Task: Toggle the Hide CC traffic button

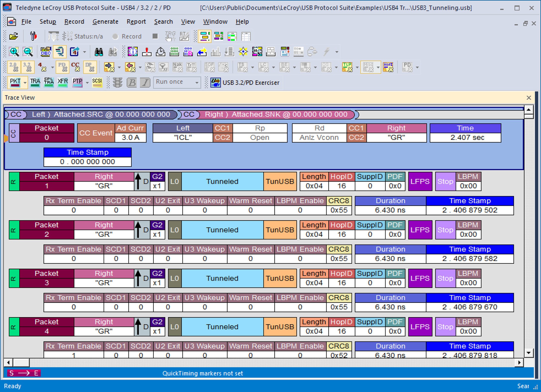Action: pyautogui.click(x=75, y=67)
